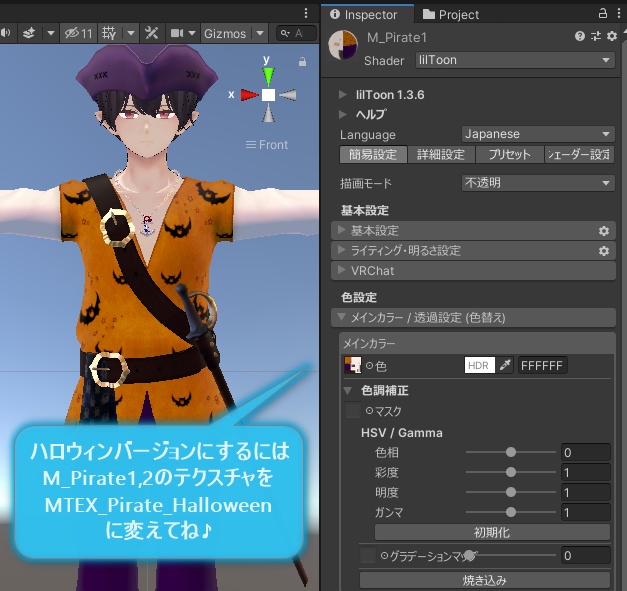Screen dimensions: 627x591
Task: Click 焼き込み bake button
Action: click(x=485, y=579)
